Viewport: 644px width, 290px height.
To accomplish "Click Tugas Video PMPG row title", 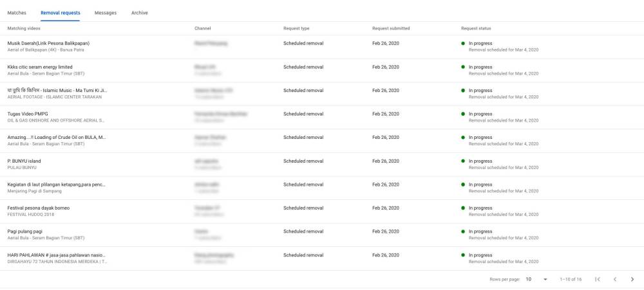I will point(28,114).
